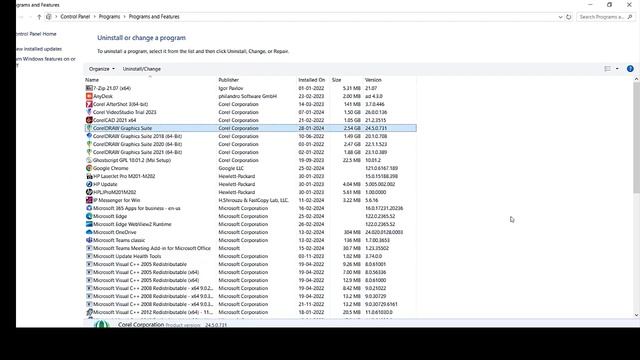Click the Teams Meeting Add-in icon
640x360 pixels.
pos(89,248)
